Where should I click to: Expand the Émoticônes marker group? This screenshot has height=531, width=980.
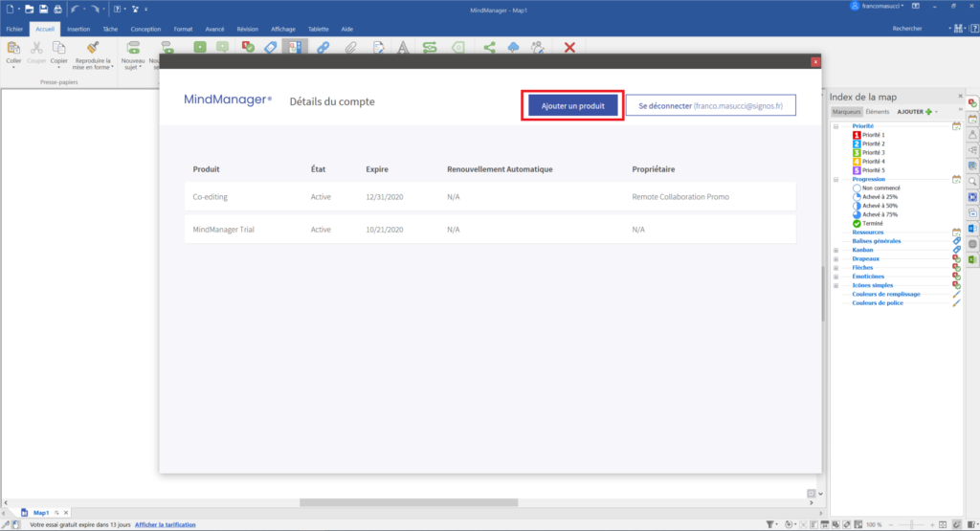(x=835, y=277)
